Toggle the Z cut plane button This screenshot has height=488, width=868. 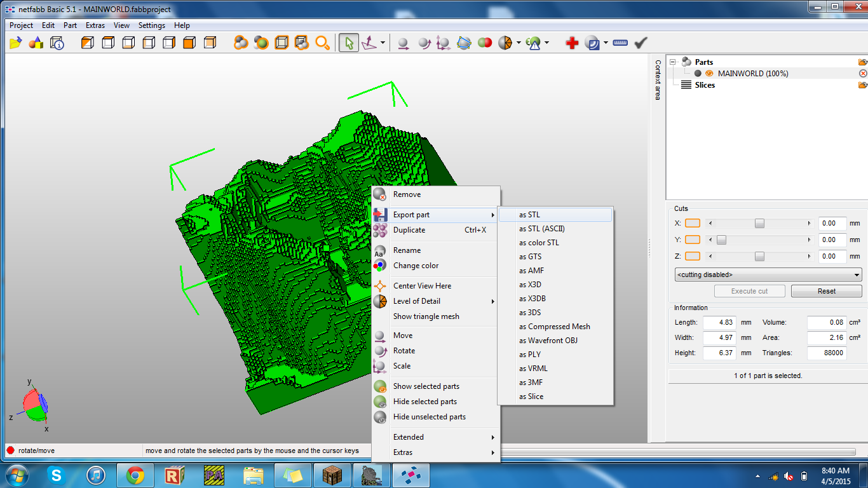point(693,256)
